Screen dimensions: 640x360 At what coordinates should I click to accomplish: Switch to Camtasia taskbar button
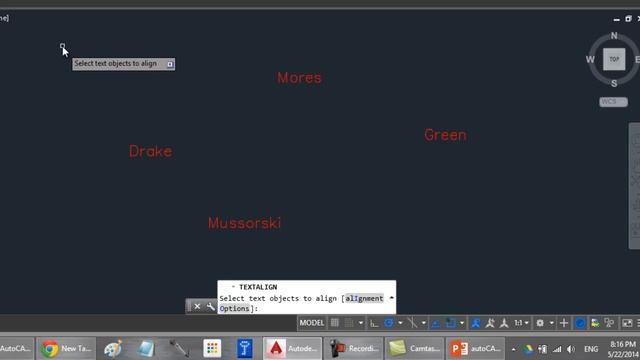click(x=414, y=349)
